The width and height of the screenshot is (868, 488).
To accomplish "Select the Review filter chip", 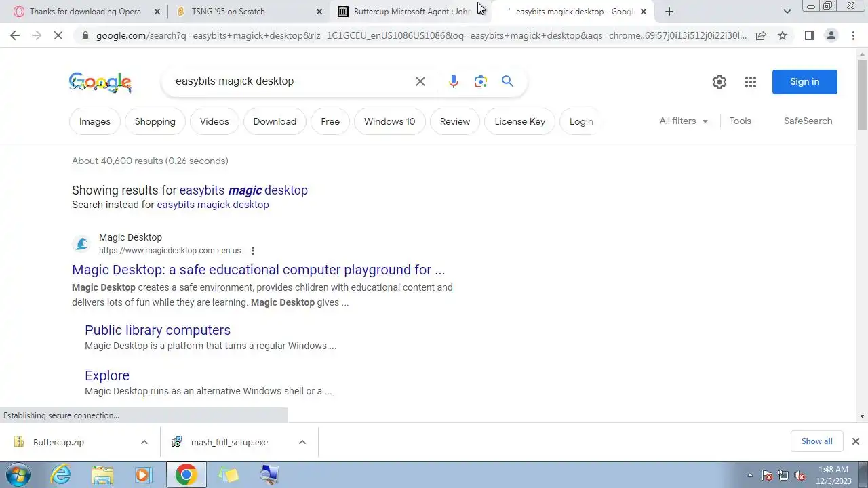I will (x=455, y=121).
